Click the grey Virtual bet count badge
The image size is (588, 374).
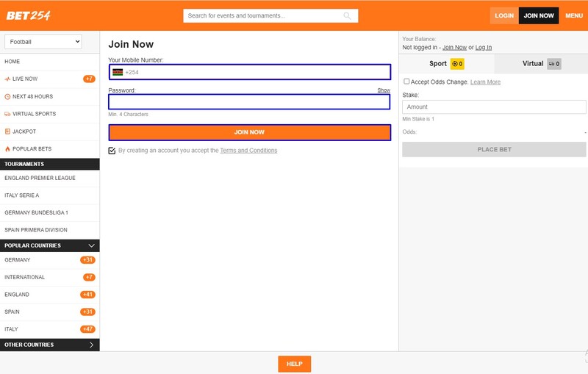(554, 64)
